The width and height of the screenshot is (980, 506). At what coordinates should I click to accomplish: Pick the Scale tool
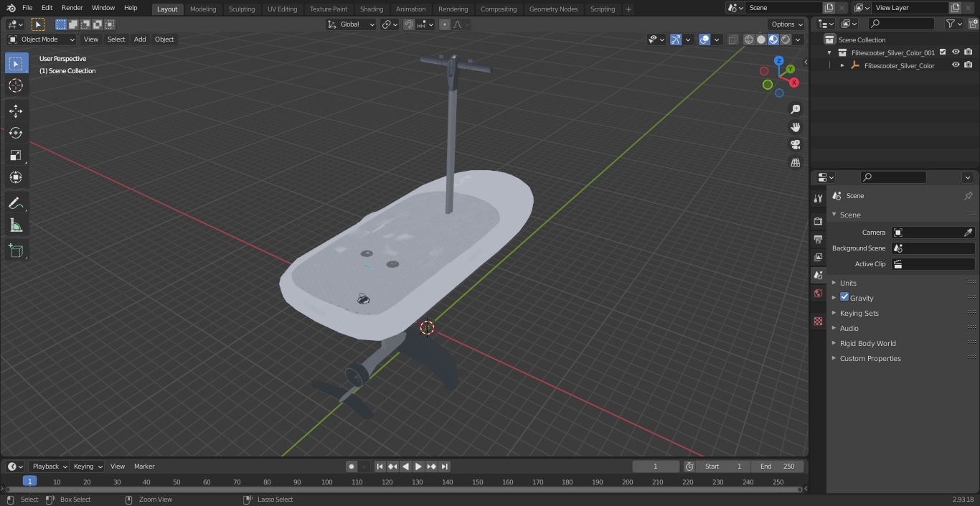point(16,155)
